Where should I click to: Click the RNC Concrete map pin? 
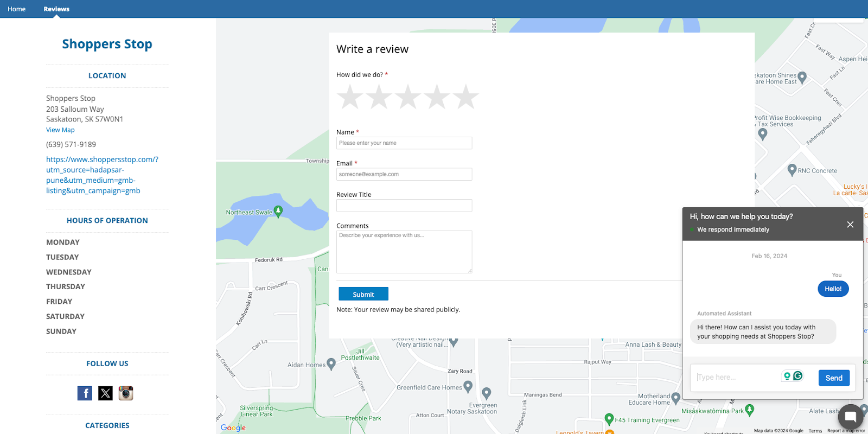(x=792, y=170)
